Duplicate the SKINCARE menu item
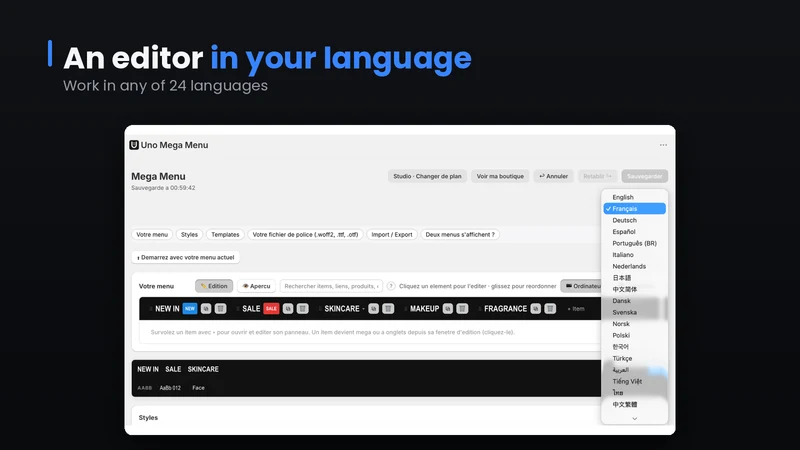800x450 pixels. [x=373, y=309]
